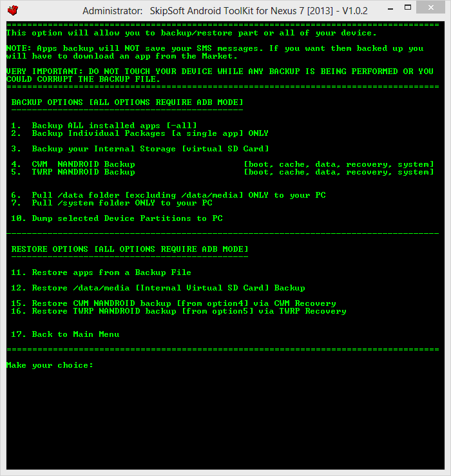Viewport: 451px width, 476px height.
Task: Select Backup Individual Packages option
Action: point(140,133)
